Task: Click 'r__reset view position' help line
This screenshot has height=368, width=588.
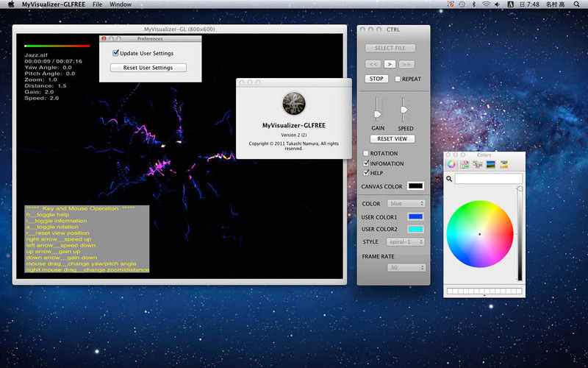Action: click(x=58, y=233)
